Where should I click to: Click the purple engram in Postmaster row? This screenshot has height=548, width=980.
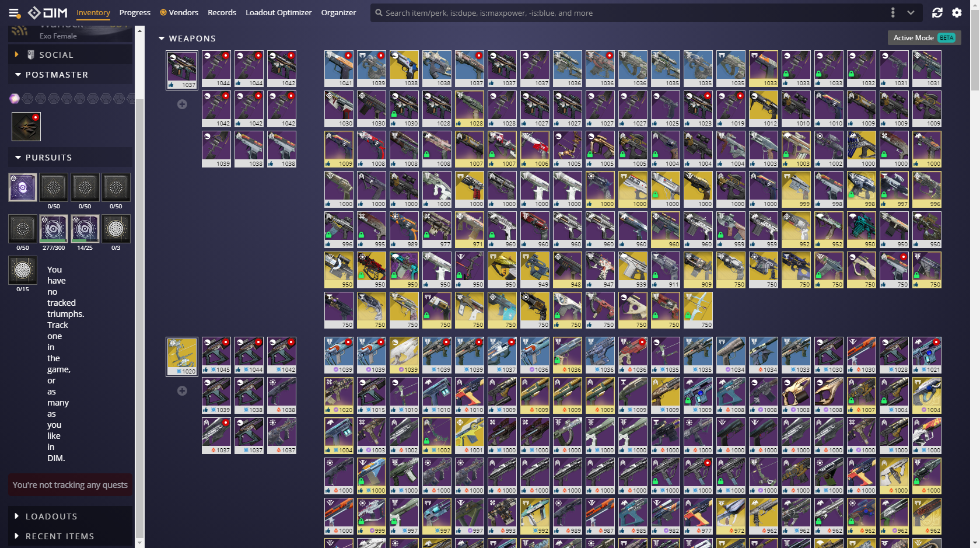[15, 99]
